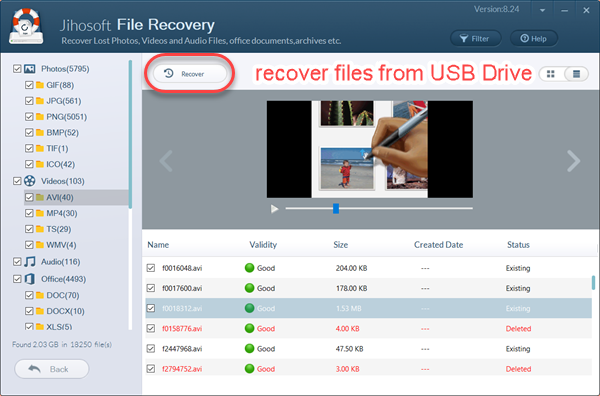The image size is (600, 396).
Task: Click the Office category icon
Action: [x=29, y=279]
